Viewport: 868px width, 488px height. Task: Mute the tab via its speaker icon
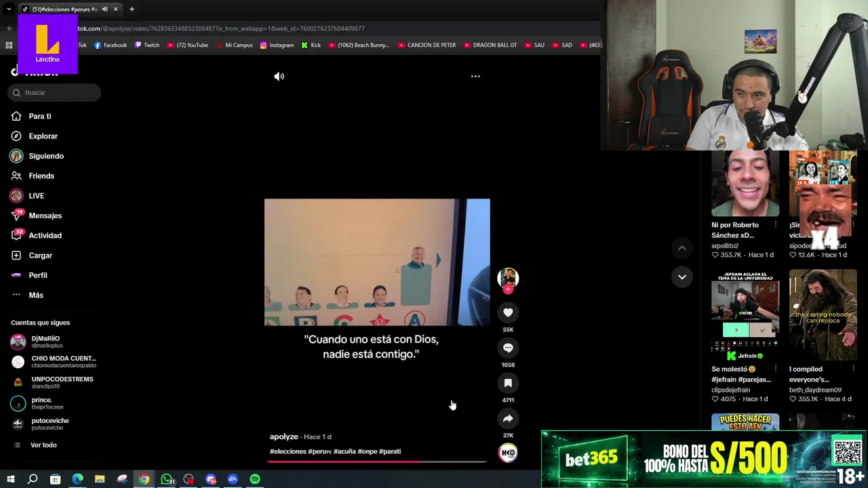tap(104, 9)
